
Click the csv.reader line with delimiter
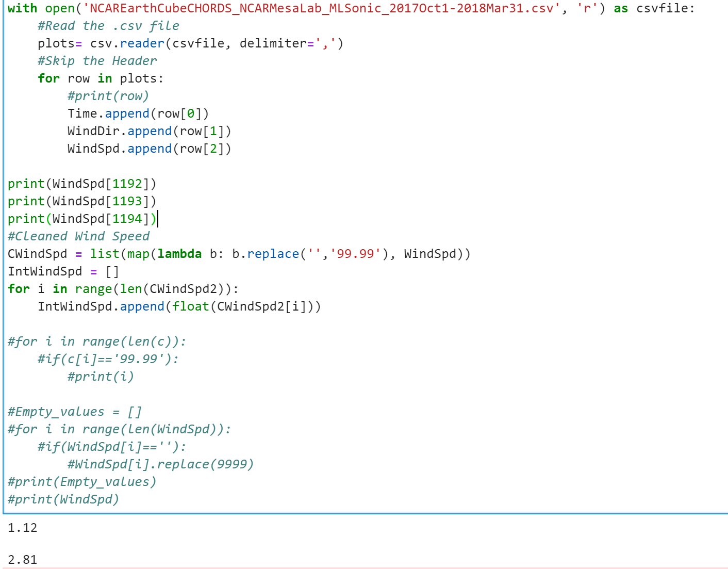click(190, 43)
